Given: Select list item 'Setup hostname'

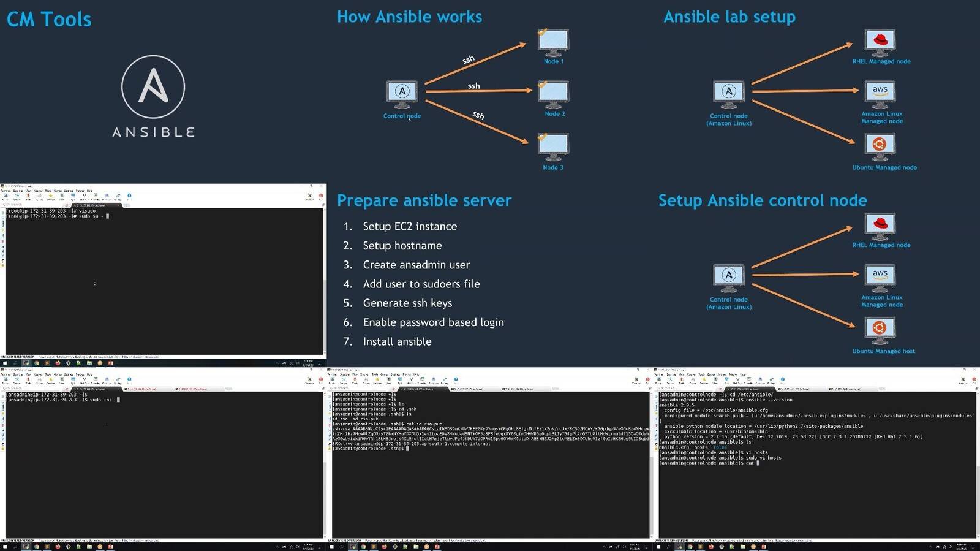Looking at the screenshot, I should click(402, 245).
